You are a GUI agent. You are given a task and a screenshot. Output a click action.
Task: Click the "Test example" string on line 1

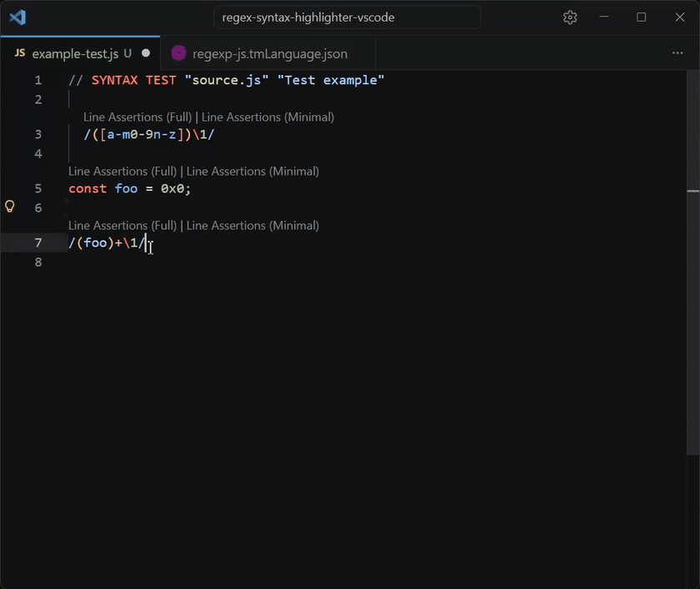tap(331, 80)
